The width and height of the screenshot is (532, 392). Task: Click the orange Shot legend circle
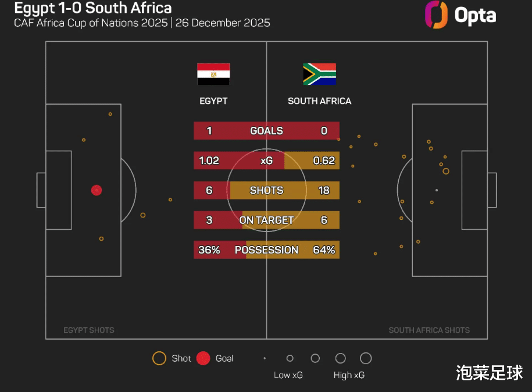tap(159, 358)
